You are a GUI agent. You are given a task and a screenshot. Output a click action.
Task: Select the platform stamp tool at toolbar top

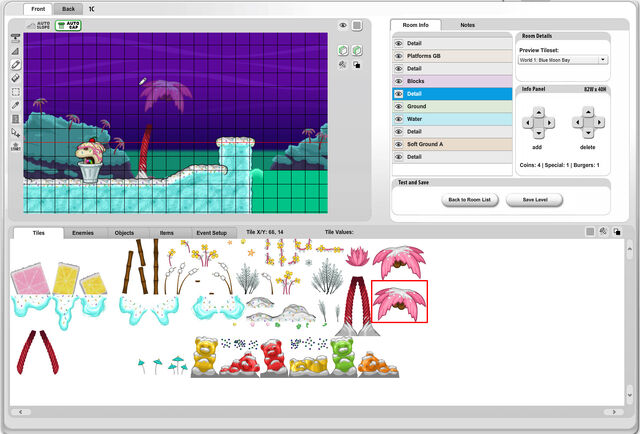(16, 38)
